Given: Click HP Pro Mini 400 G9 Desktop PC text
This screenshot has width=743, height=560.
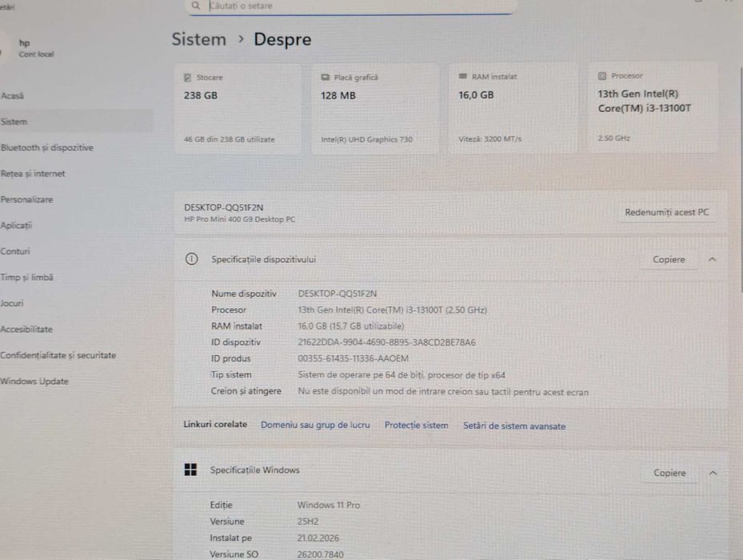Looking at the screenshot, I should (239, 219).
